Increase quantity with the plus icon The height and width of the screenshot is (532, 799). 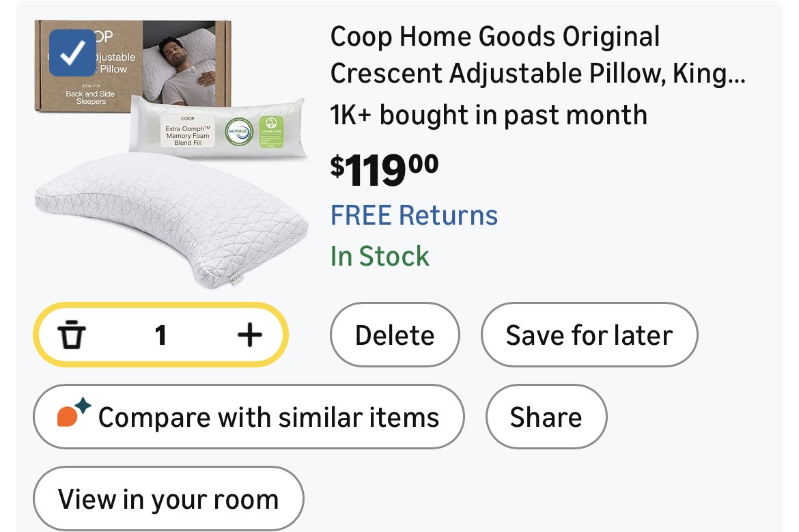pos(250,335)
